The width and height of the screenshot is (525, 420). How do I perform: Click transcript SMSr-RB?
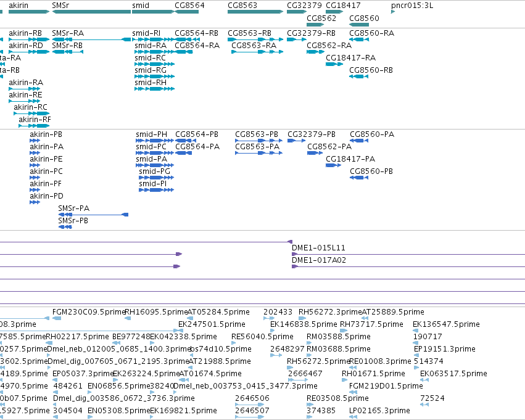click(67, 46)
